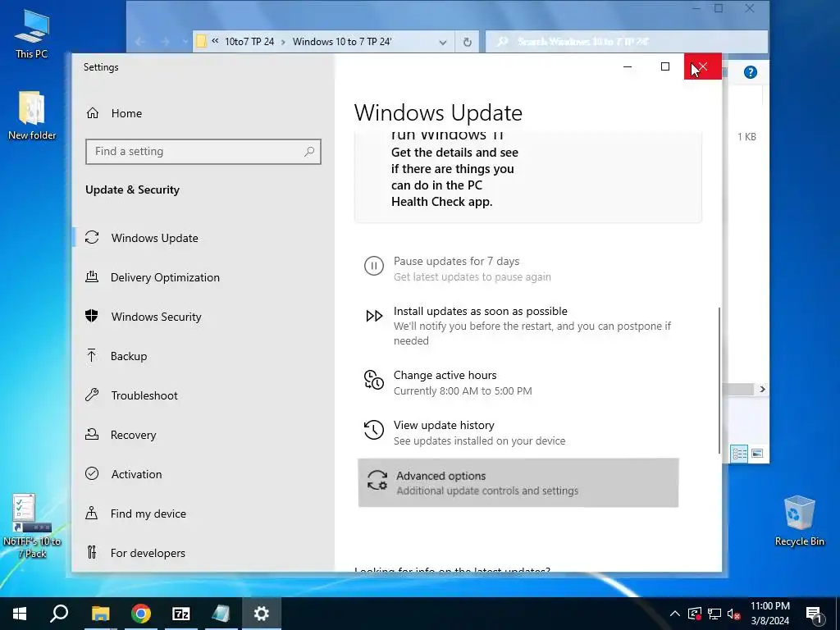
Task: Click the muted volume tray icon
Action: (x=734, y=614)
